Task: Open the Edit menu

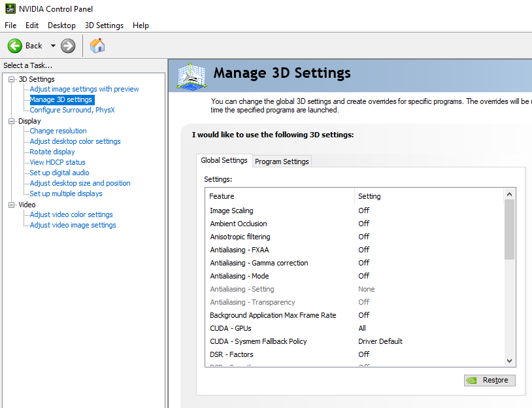Action: pos(32,25)
